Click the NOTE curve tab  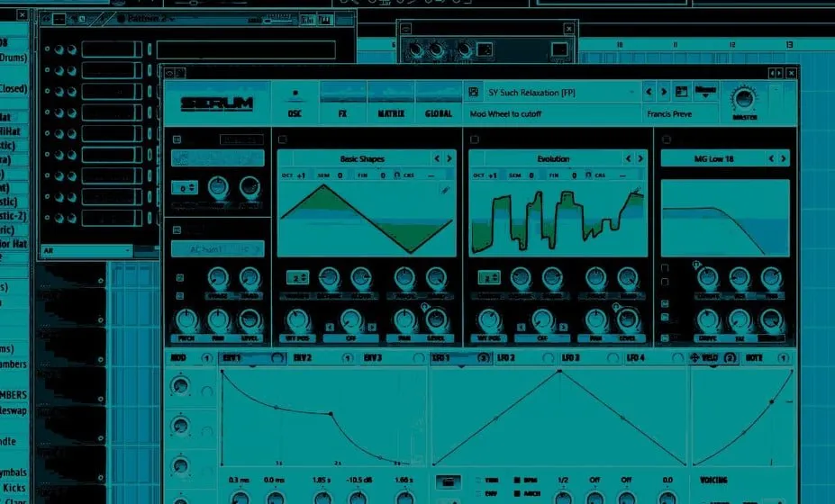click(x=767, y=358)
